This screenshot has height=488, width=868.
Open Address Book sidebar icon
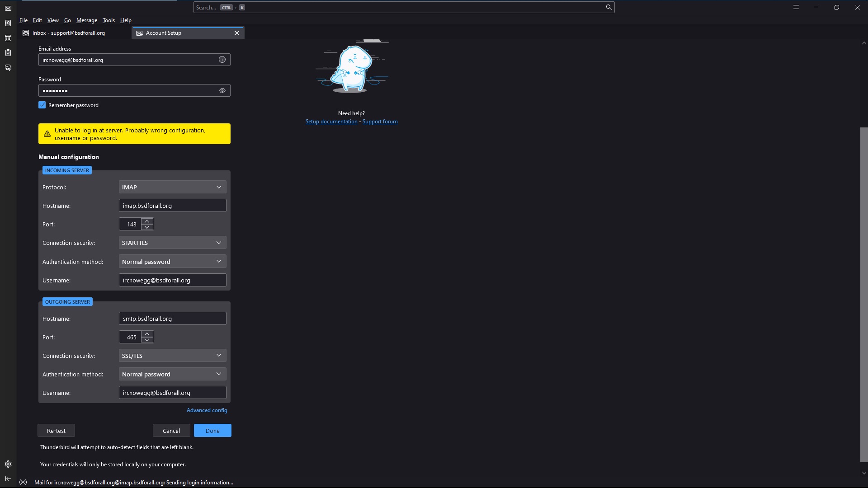(8, 23)
